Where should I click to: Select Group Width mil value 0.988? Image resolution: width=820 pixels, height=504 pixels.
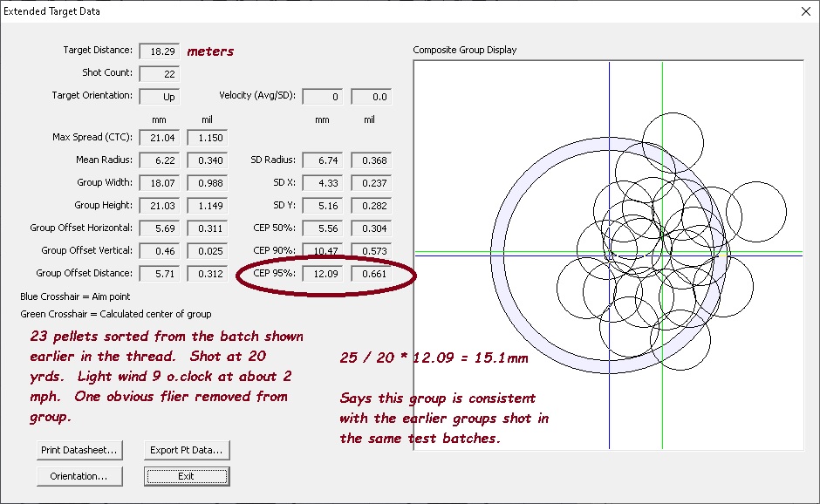coord(208,183)
